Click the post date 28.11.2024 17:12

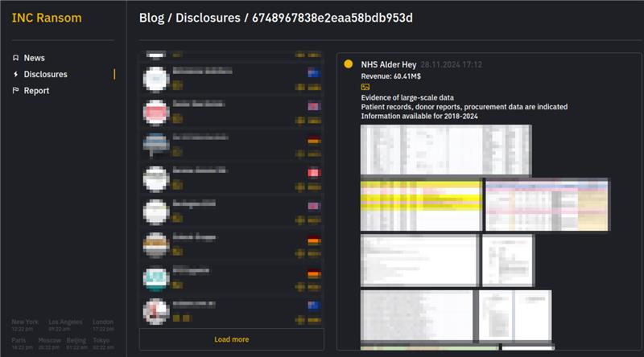452,65
